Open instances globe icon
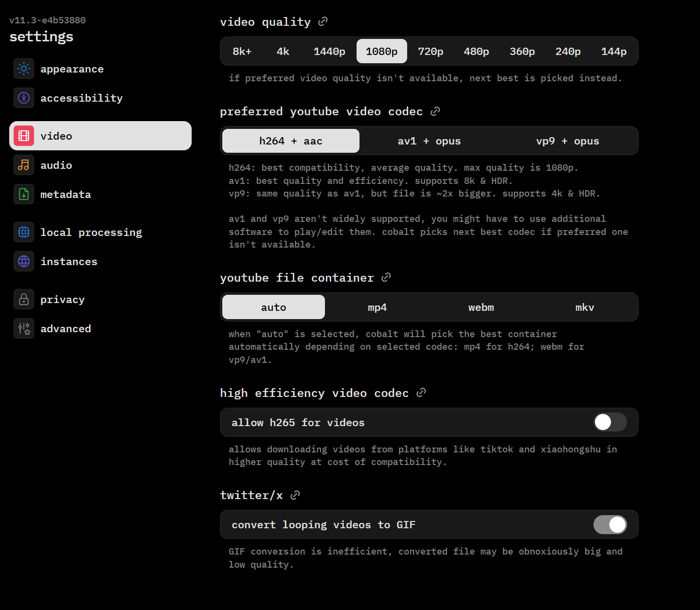700x610 pixels. coord(24,261)
